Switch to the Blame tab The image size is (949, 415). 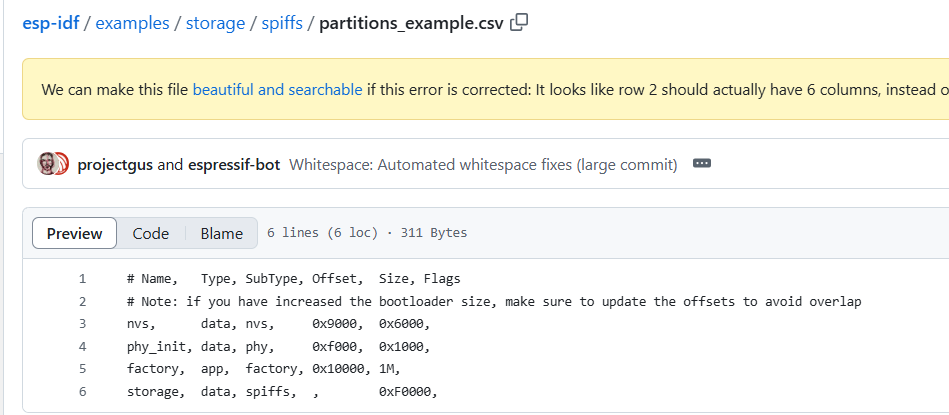point(221,233)
